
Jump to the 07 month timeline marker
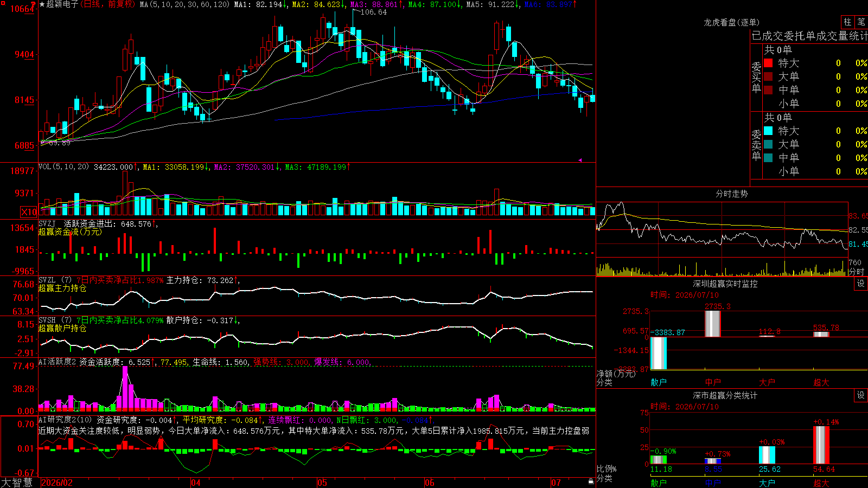click(556, 483)
